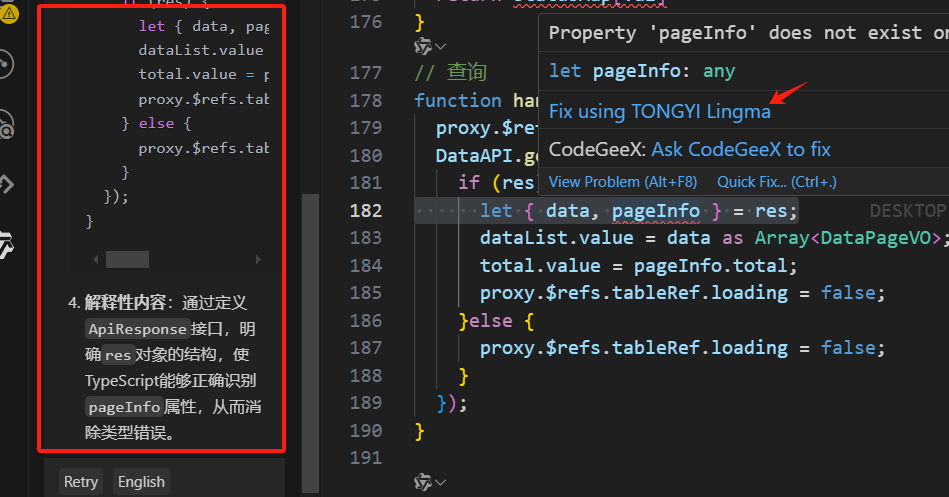The height and width of the screenshot is (497, 949).
Task: Click line number 182 in the gutter
Action: [366, 211]
